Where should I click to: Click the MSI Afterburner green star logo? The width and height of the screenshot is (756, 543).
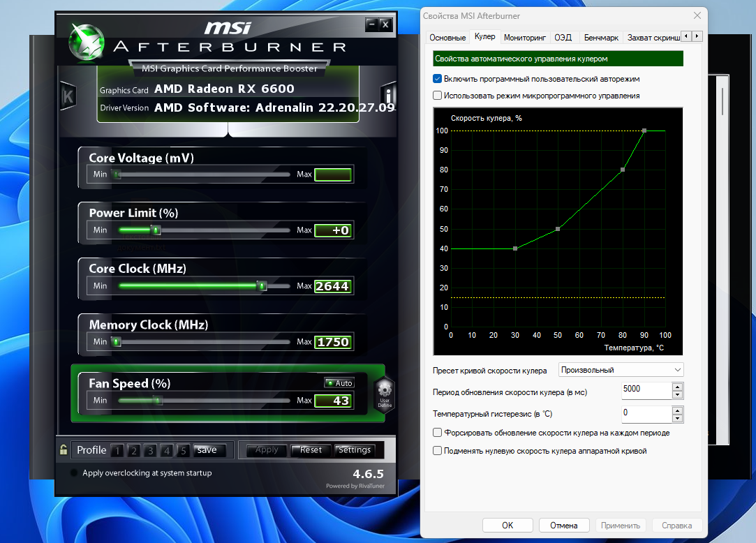[x=87, y=42]
